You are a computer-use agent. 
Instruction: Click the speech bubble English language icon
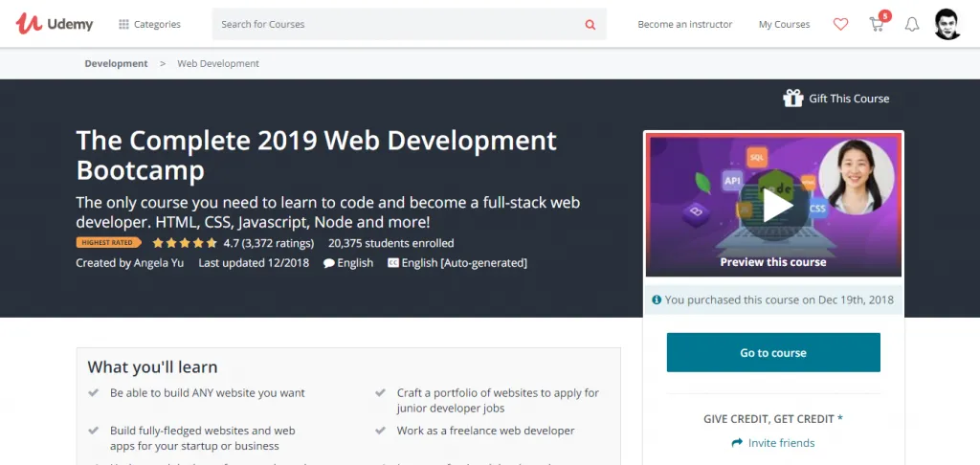pos(329,263)
